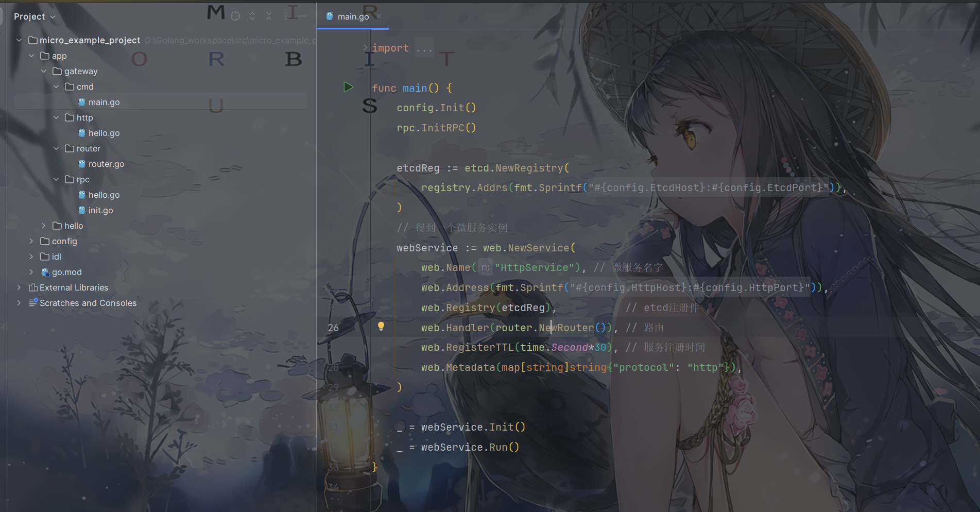Click the Collapse All icon
The image size is (980, 512).
coord(269,16)
